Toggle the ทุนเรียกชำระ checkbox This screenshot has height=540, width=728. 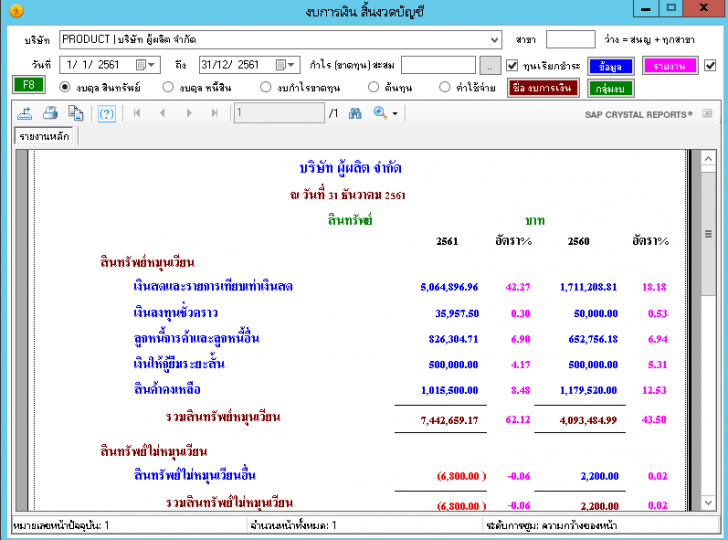click(512, 65)
